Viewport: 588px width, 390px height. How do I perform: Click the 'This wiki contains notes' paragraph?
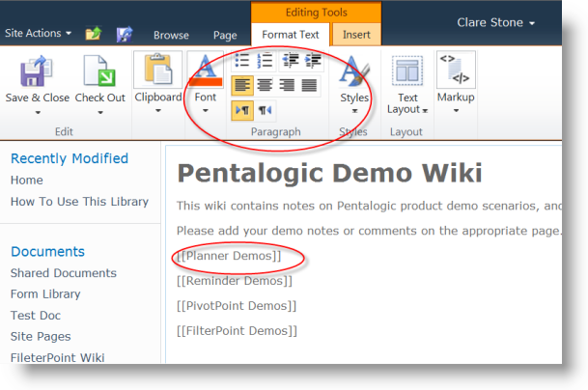click(369, 206)
